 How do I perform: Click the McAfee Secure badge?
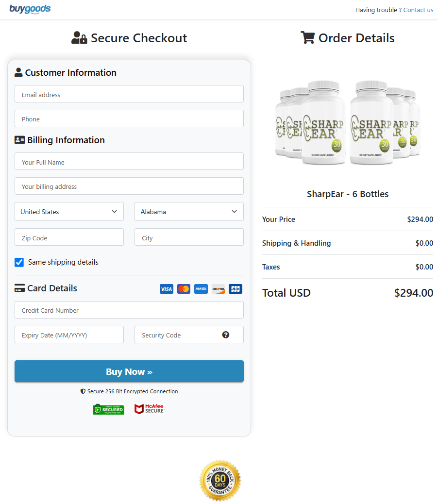click(x=150, y=409)
